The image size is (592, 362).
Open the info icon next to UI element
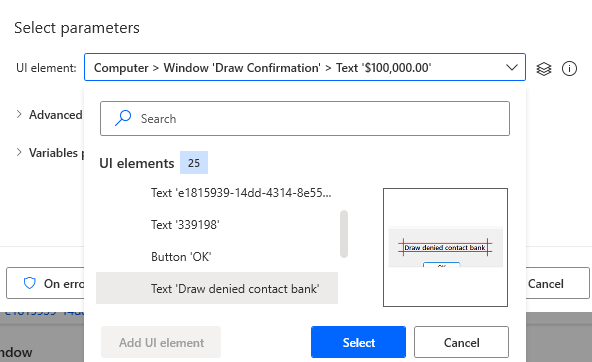point(569,69)
